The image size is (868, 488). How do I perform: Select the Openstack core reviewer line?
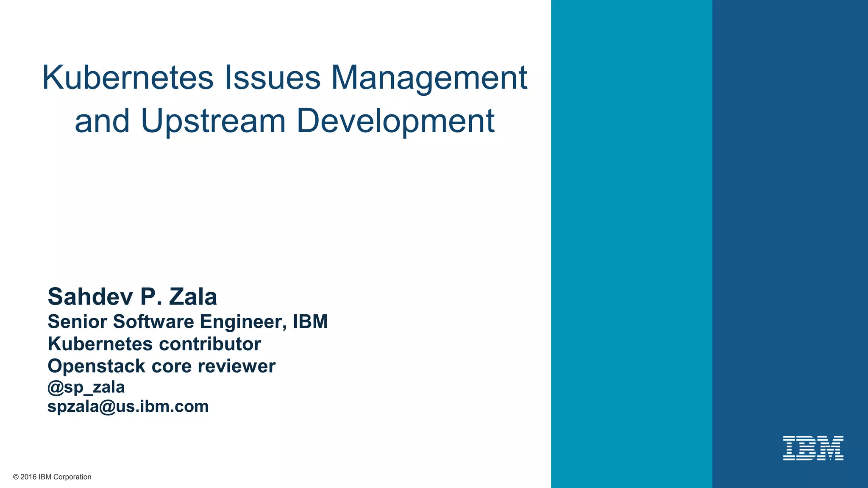[x=161, y=366]
